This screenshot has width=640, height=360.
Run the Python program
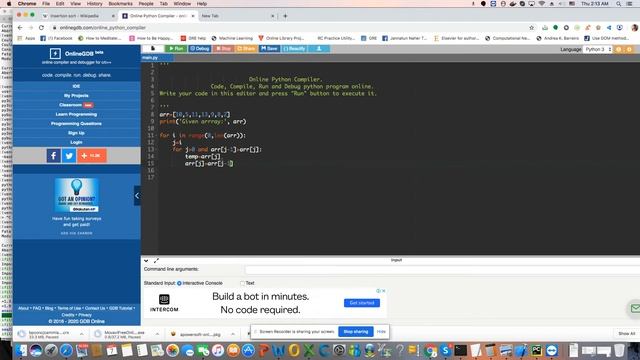(x=176, y=49)
